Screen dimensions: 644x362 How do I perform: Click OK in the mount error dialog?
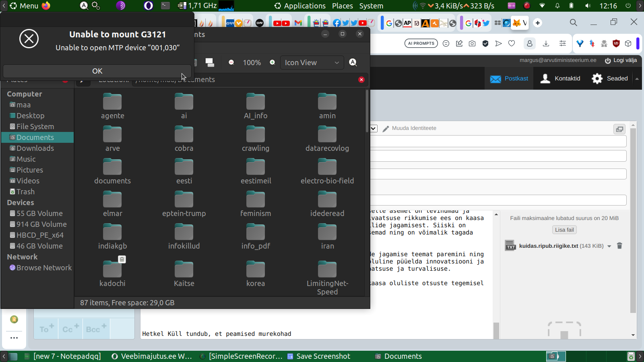97,71
